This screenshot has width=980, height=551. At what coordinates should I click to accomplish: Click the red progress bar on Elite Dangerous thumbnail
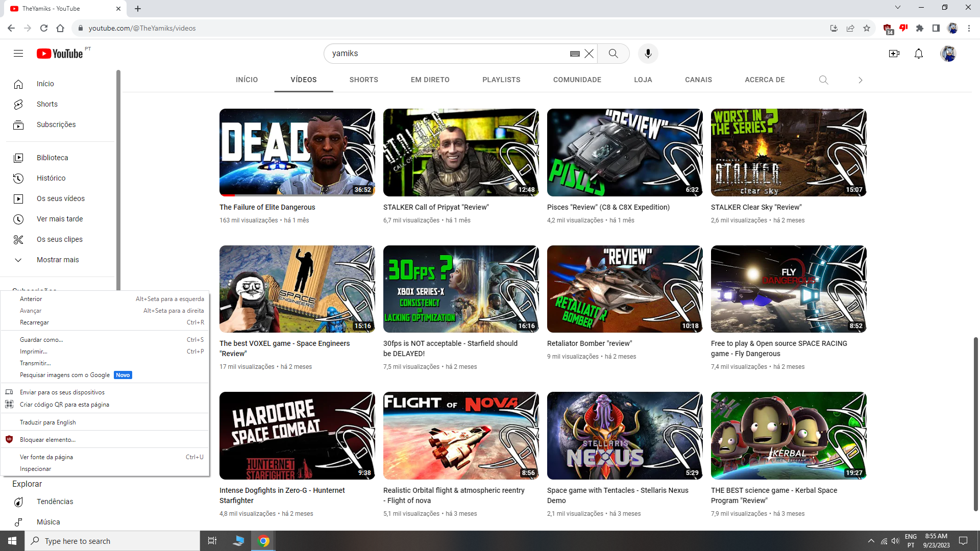pyautogui.click(x=227, y=195)
